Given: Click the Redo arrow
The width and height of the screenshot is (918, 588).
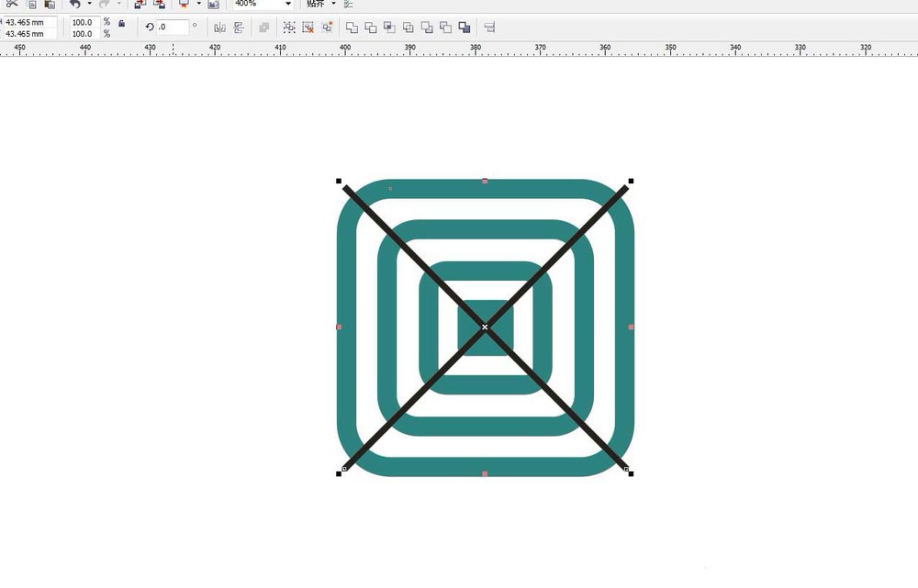Looking at the screenshot, I should [x=105, y=4].
